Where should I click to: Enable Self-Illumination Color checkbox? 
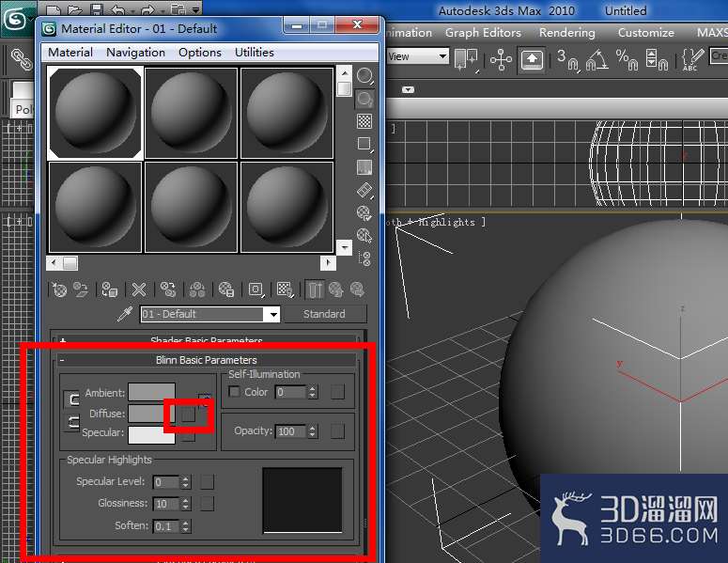[x=235, y=392]
